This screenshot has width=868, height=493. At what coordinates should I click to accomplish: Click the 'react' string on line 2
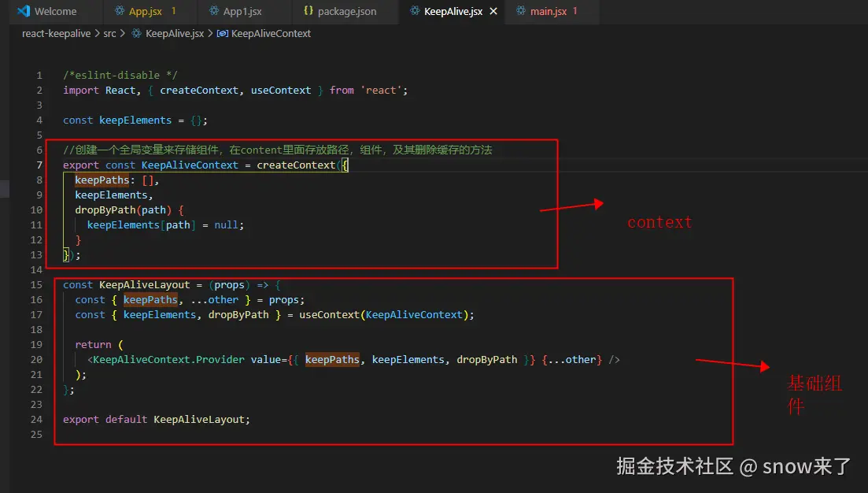click(x=381, y=90)
